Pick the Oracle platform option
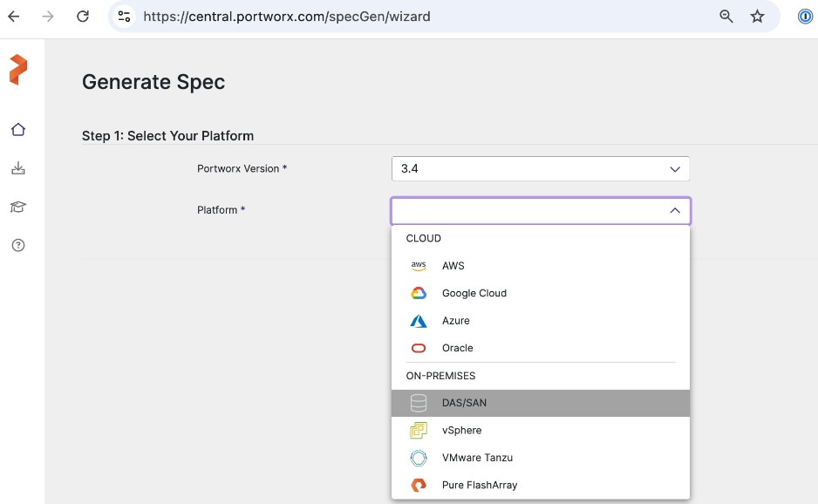This screenshot has height=504, width=818. [457, 348]
